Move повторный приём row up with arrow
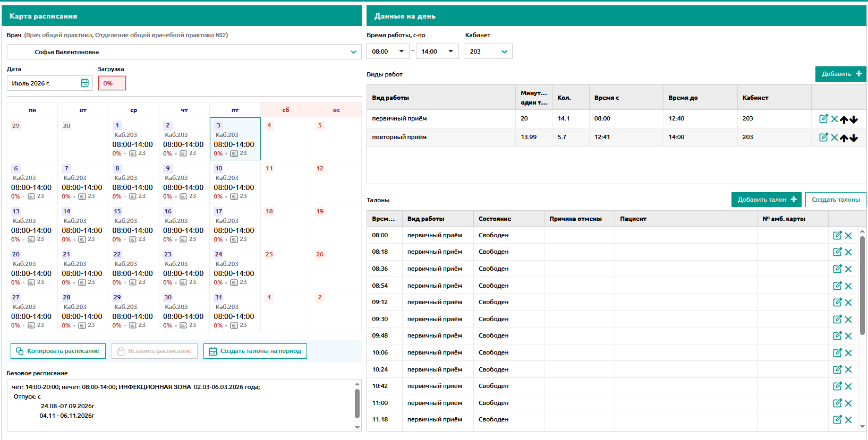 point(844,138)
